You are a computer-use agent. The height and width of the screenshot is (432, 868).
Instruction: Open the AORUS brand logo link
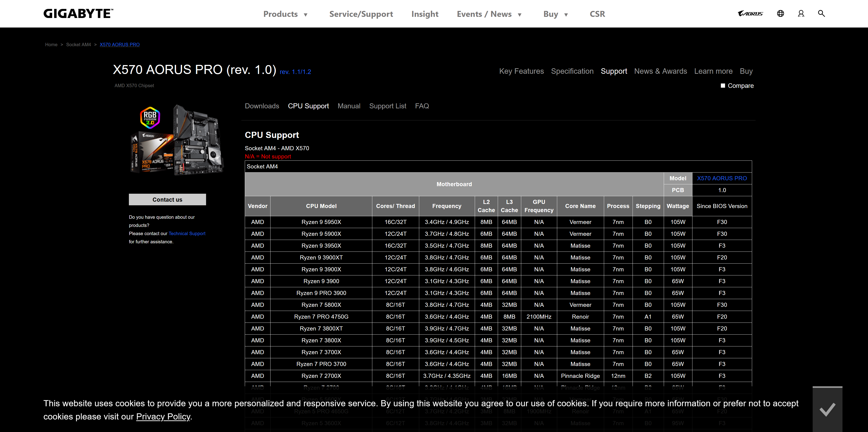pyautogui.click(x=750, y=13)
